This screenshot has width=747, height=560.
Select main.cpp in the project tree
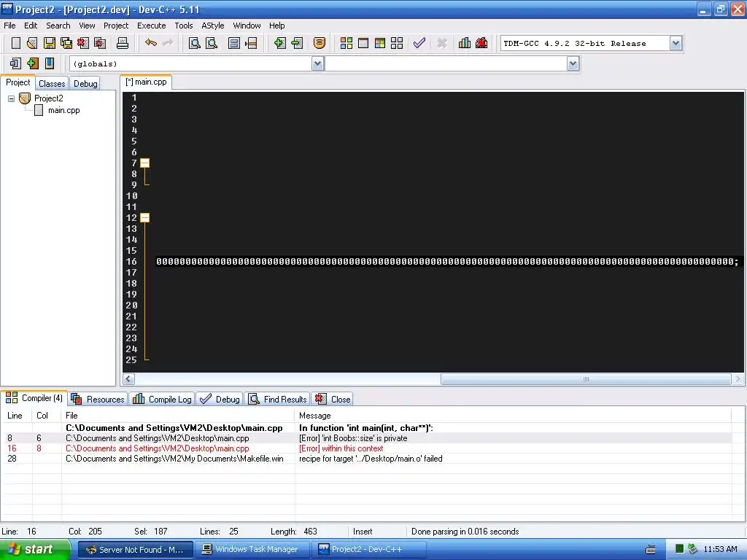point(63,111)
